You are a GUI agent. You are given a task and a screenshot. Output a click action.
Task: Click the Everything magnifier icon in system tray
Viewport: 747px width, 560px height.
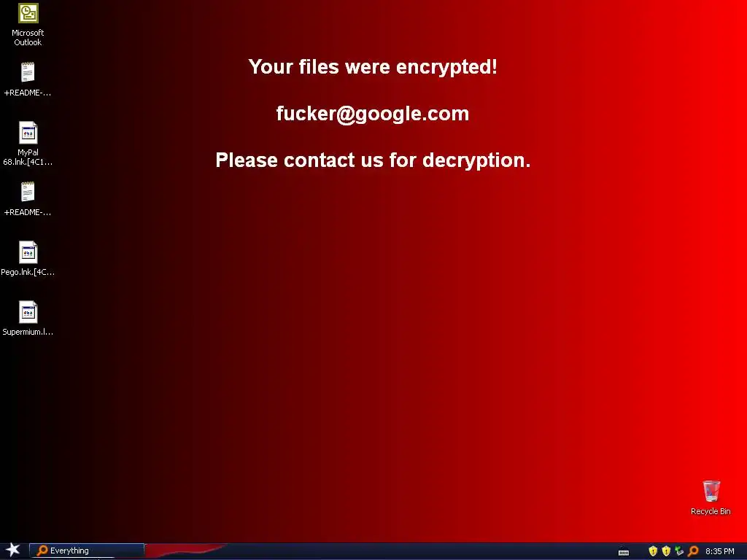pos(693,551)
